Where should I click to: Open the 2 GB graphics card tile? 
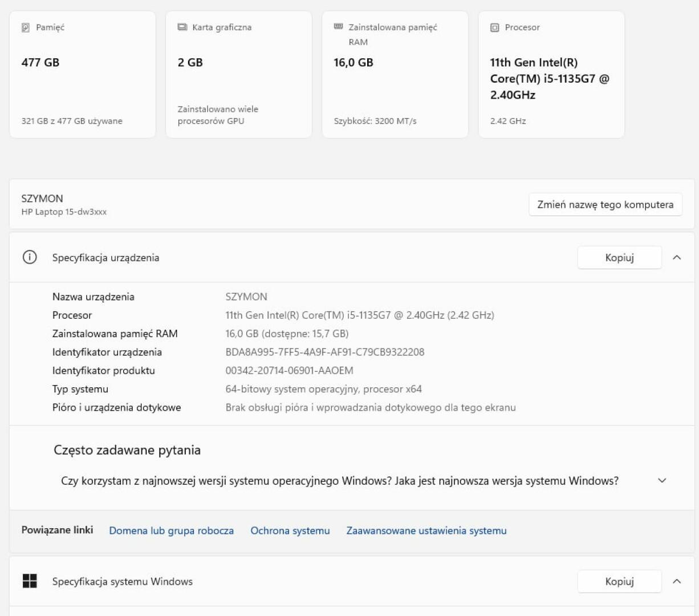[238, 74]
